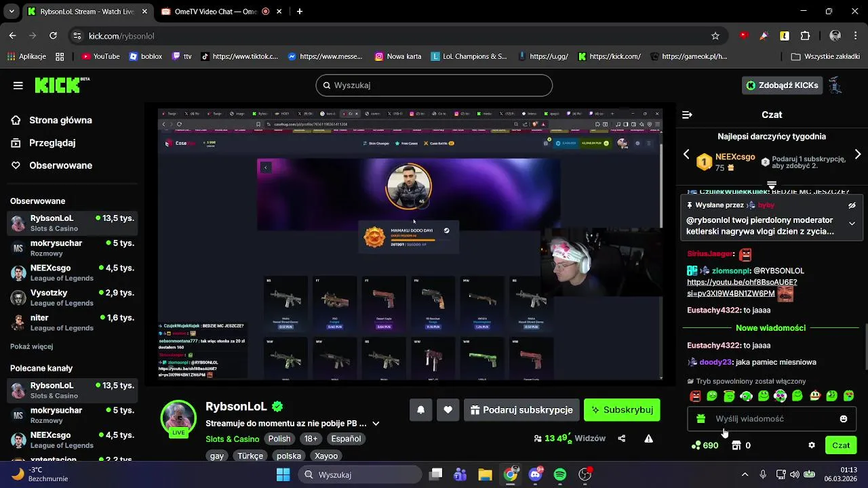The width and height of the screenshot is (868, 488).
Task: Open Chrome extensions puzzle icon
Action: (x=806, y=36)
